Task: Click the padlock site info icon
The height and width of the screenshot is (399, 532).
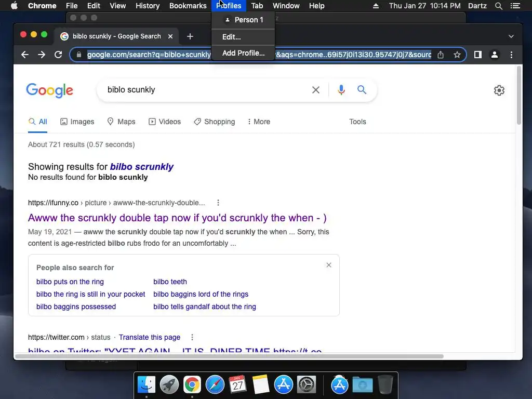Action: [x=79, y=55]
